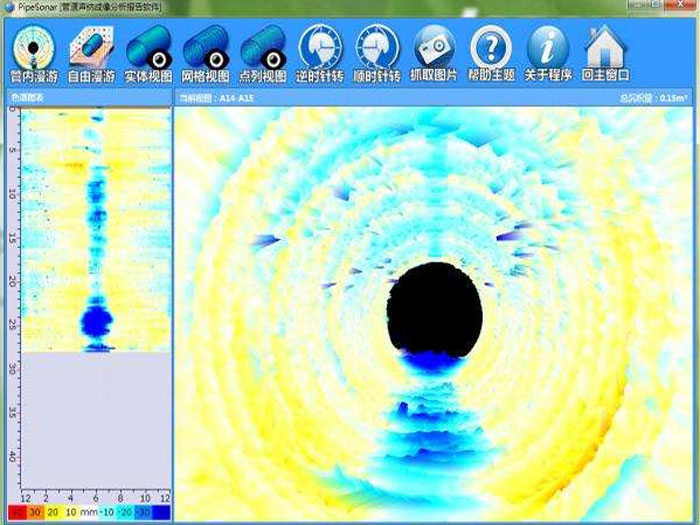This screenshot has width=700, height=525.
Task: Click the dark blue blob in color chart
Action: [x=97, y=321]
